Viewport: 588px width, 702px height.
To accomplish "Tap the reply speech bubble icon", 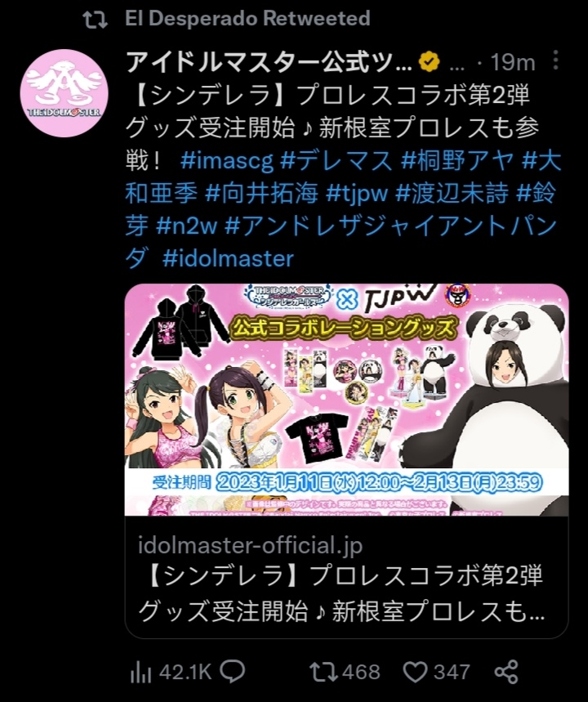I will coord(232,671).
